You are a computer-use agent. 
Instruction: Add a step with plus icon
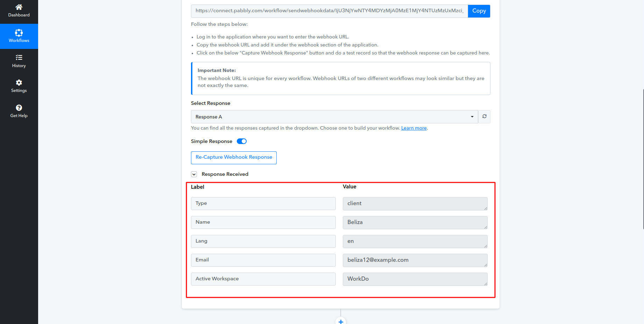[x=341, y=321]
